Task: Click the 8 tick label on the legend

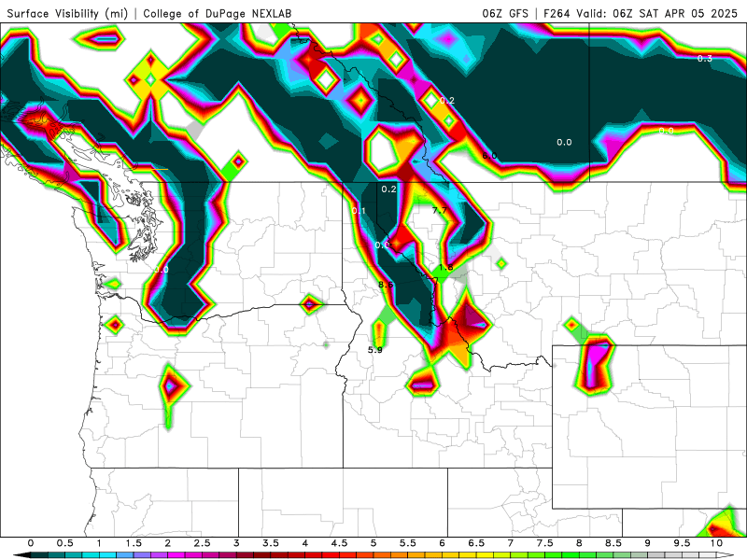Action: coord(579,543)
